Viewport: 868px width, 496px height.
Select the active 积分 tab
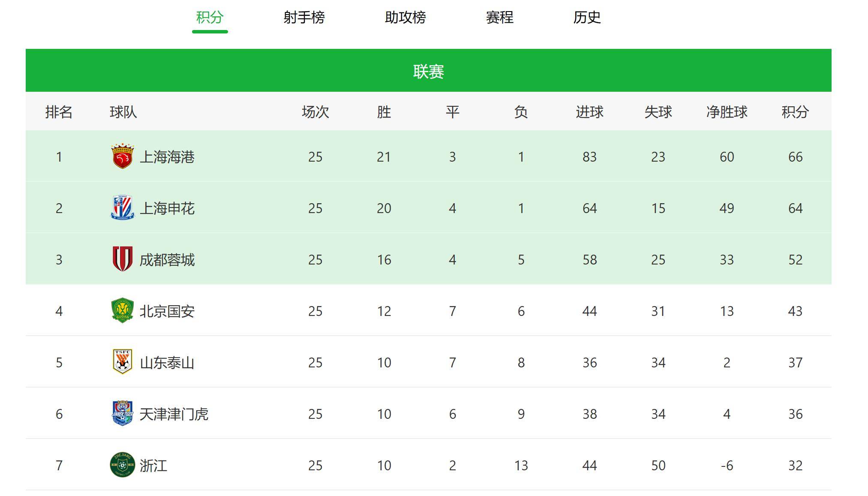click(x=210, y=18)
